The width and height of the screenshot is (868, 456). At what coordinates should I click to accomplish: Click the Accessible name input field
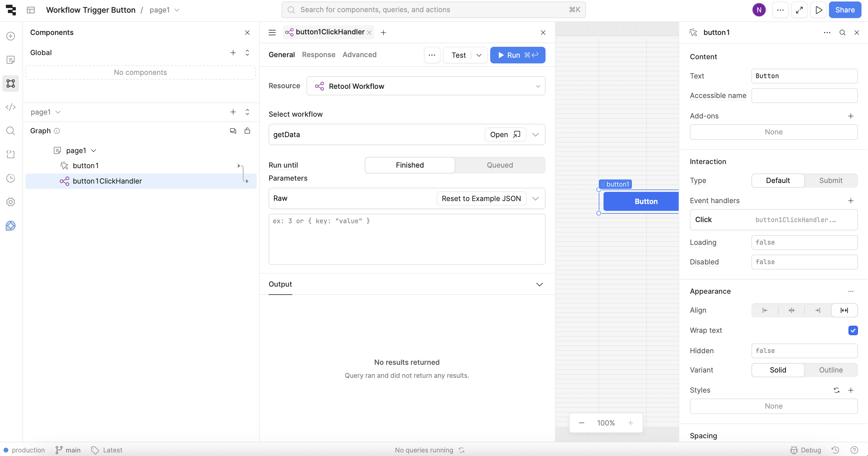[804, 96]
